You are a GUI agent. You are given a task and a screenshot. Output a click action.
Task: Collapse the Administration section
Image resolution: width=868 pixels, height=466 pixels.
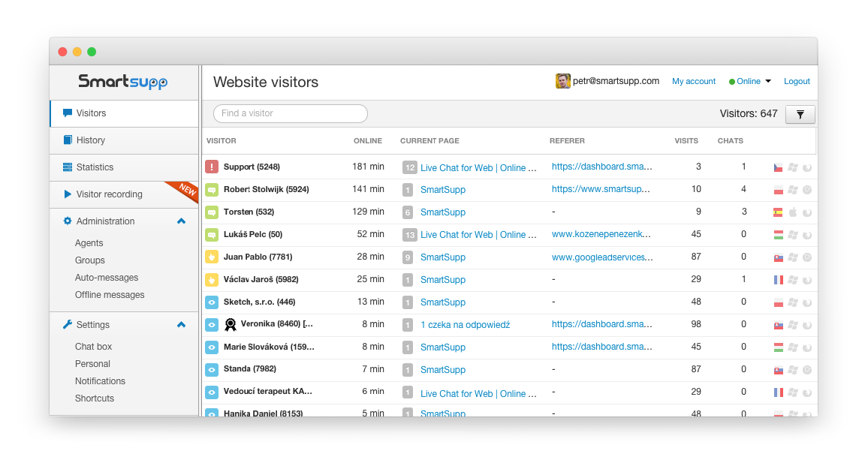[181, 221]
